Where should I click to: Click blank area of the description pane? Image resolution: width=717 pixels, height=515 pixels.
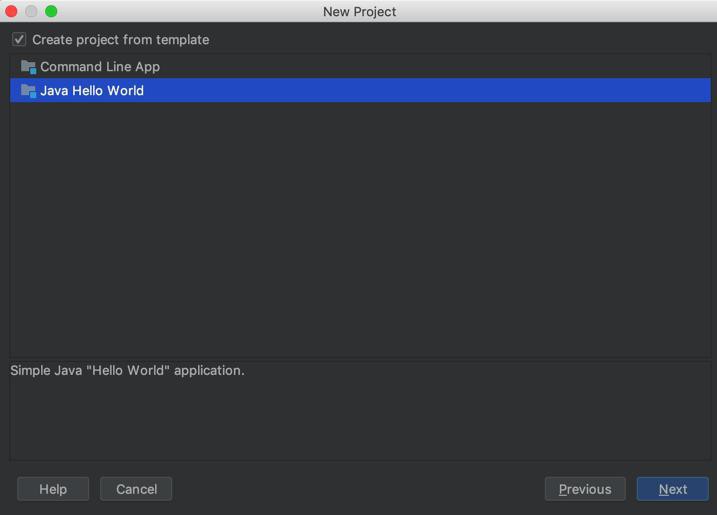(360, 421)
